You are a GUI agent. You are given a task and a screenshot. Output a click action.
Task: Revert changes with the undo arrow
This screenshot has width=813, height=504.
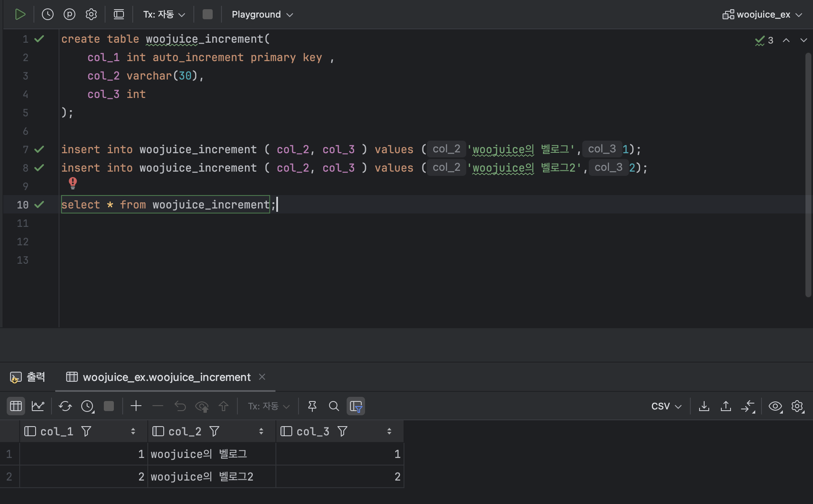pyautogui.click(x=180, y=406)
